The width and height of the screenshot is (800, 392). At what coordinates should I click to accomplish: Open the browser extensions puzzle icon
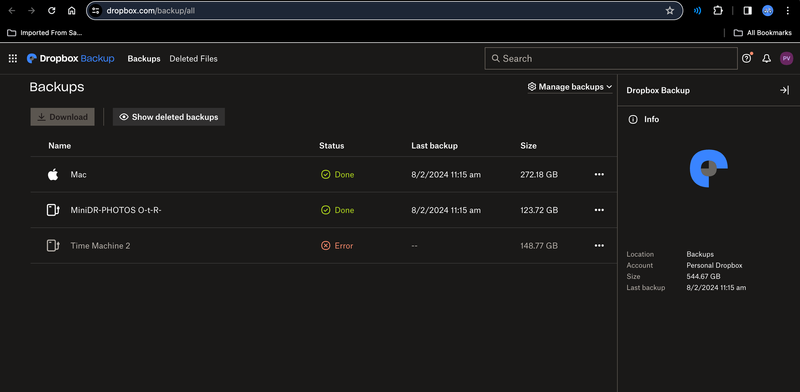coord(718,11)
